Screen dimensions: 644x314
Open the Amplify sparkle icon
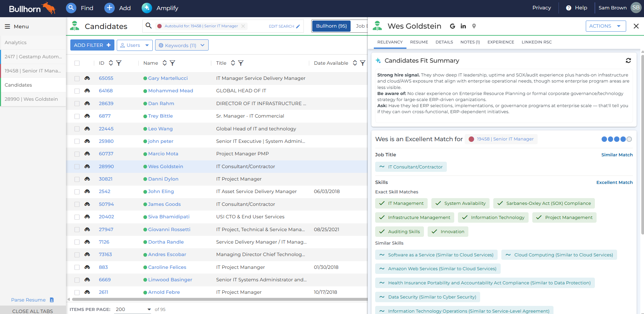pyautogui.click(x=147, y=8)
